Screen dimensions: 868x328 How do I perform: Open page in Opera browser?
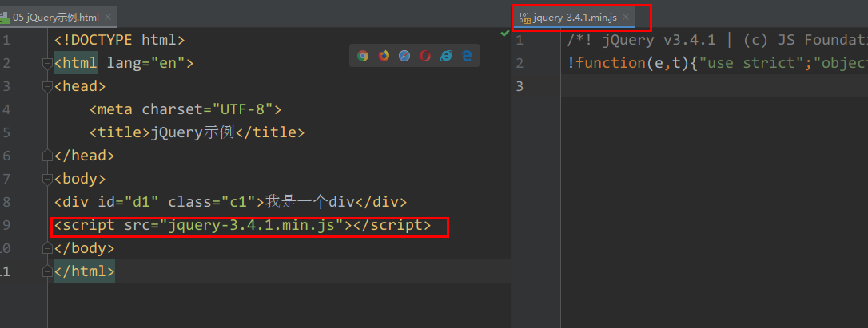pyautogui.click(x=425, y=55)
